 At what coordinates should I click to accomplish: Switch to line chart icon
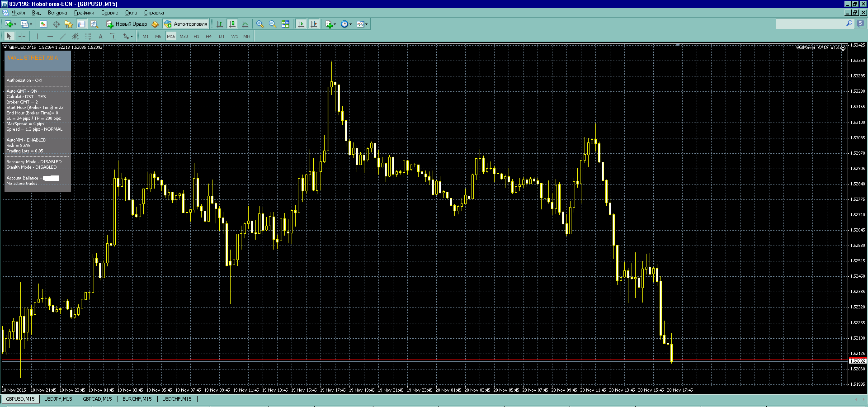(x=245, y=24)
